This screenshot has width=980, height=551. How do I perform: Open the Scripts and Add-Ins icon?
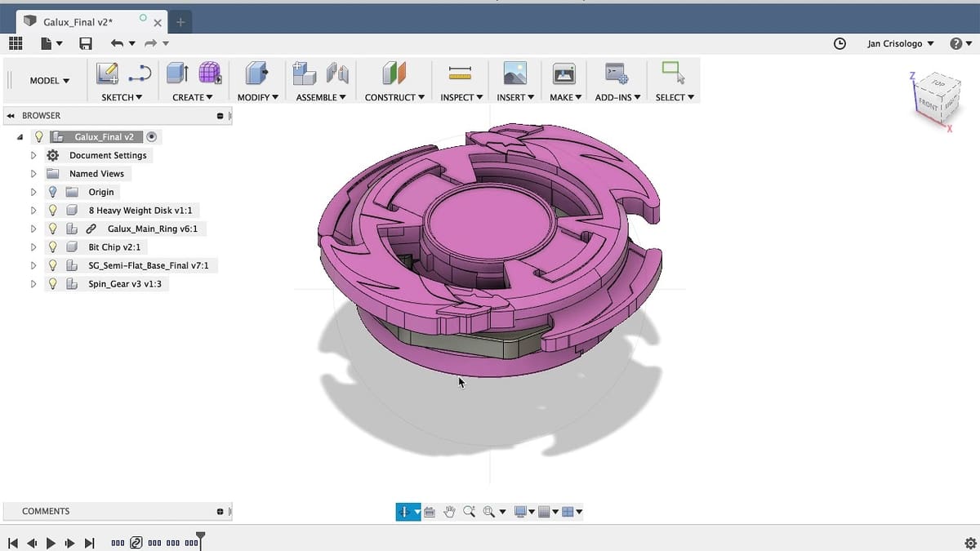click(616, 73)
